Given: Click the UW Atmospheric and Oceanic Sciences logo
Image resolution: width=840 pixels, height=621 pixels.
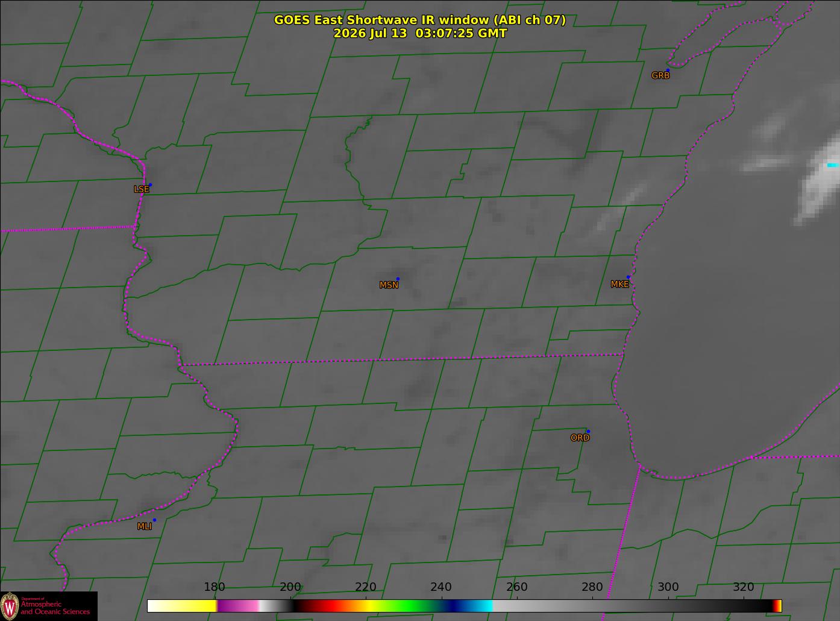Looking at the screenshot, I should pyautogui.click(x=48, y=606).
